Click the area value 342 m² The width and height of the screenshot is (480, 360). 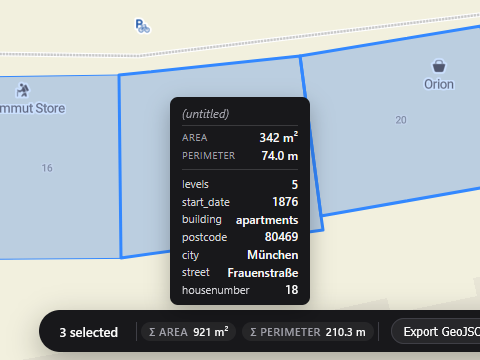point(279,137)
